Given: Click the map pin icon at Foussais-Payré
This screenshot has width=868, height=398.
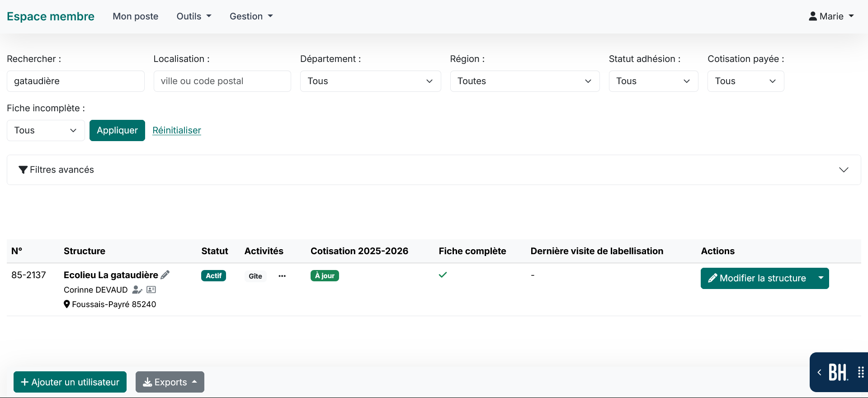Looking at the screenshot, I should pos(67,304).
